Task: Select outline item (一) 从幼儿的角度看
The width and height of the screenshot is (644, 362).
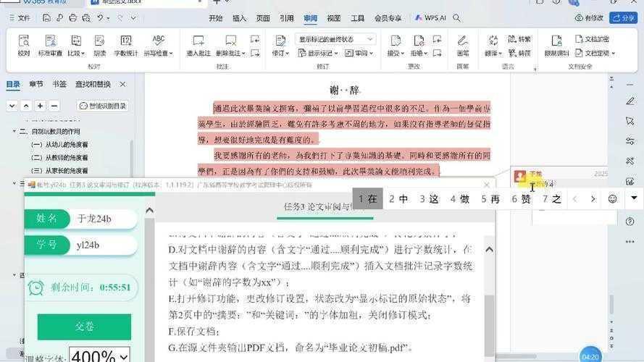Action: click(59, 145)
